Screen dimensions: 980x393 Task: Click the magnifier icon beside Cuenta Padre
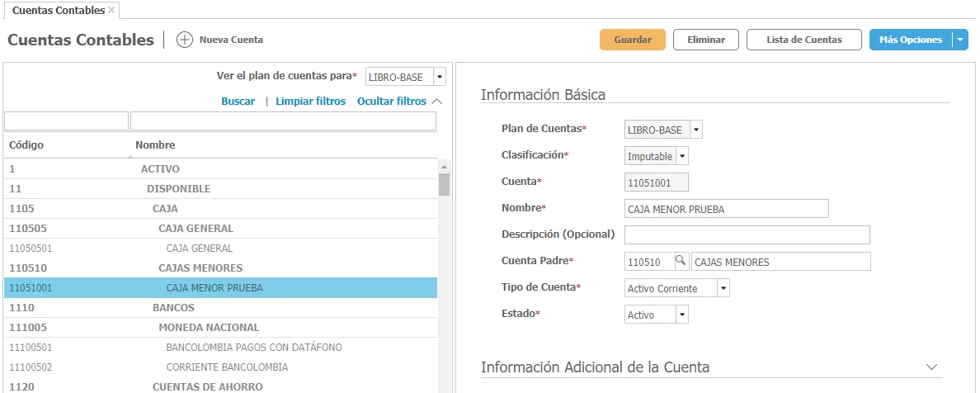[681, 262]
